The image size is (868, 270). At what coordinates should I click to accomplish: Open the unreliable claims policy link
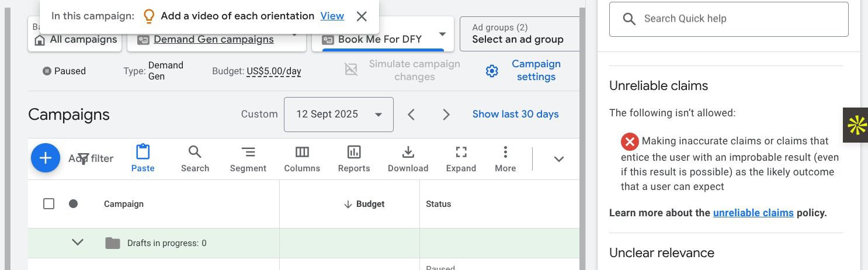754,213
